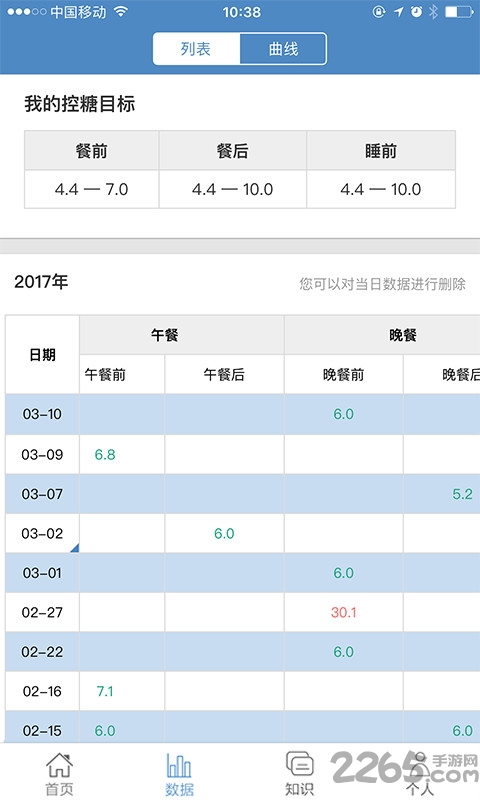Screen dimensions: 480x800
Task: Select the 7.1 reading on 02-16
Action: pos(105,691)
